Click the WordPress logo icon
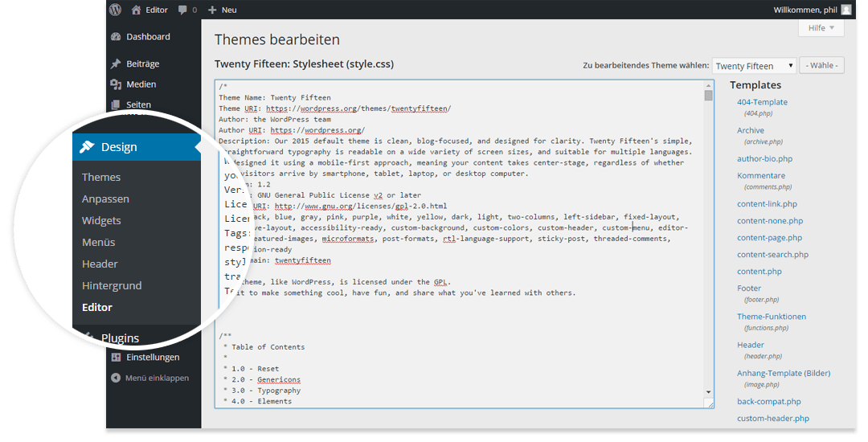Image resolution: width=868 pixels, height=442 pixels. (115, 10)
